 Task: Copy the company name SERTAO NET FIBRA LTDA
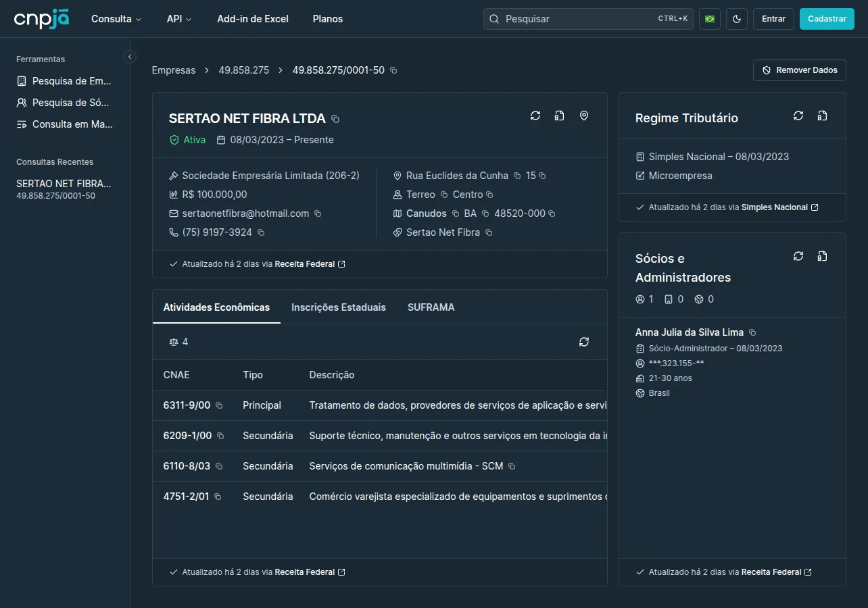tap(335, 119)
